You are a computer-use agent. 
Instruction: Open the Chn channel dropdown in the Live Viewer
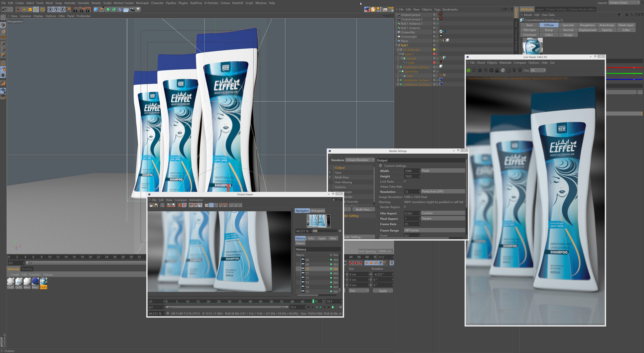(x=538, y=71)
